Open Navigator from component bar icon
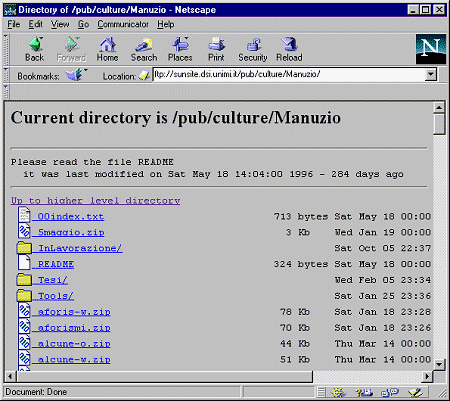The image size is (450, 401). point(338,392)
